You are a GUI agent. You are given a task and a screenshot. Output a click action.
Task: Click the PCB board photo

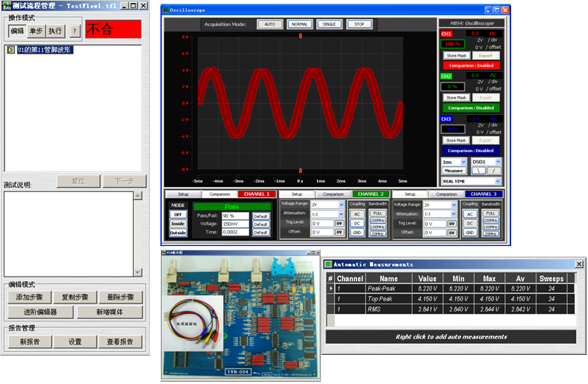(240, 317)
